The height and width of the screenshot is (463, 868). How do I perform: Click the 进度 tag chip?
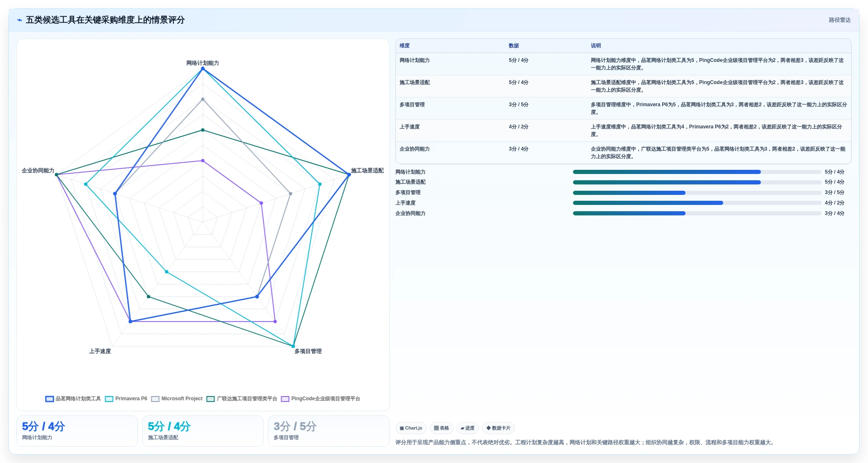click(467, 428)
